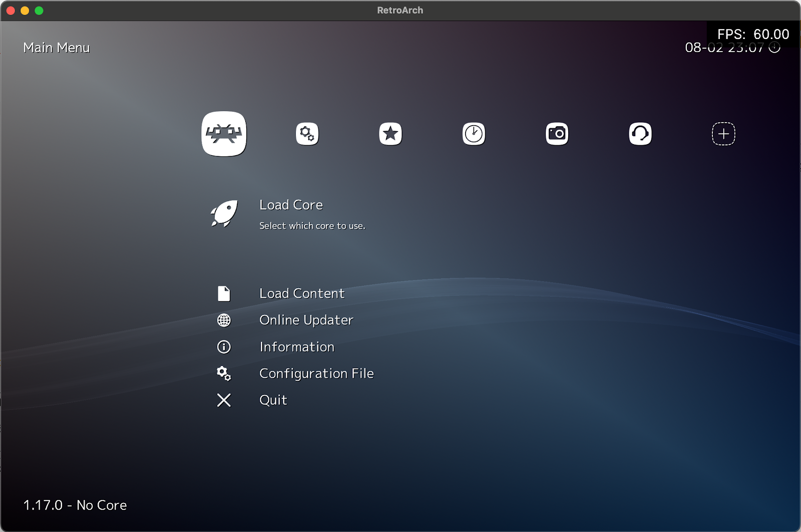Click the Load Content file icon
The height and width of the screenshot is (532, 801).
coord(224,294)
